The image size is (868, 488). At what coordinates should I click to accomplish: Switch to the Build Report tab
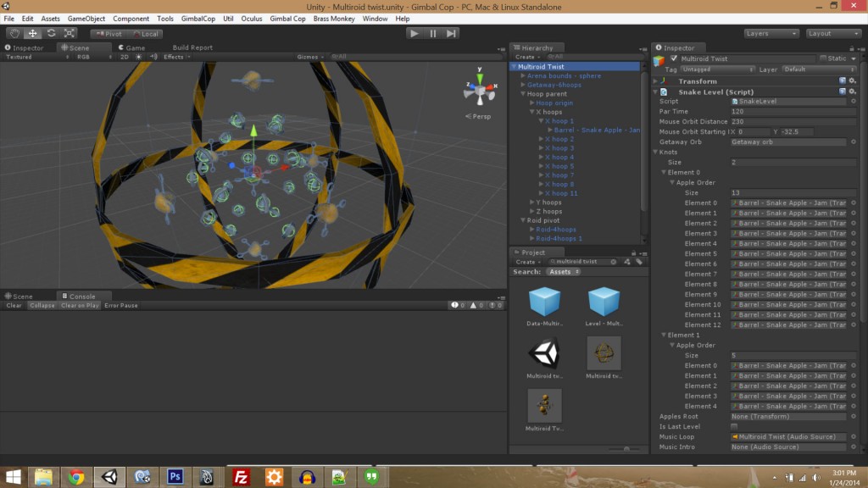tap(192, 47)
